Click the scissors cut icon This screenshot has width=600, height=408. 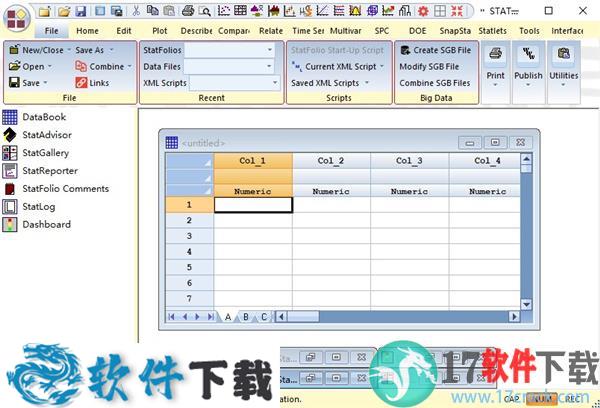[x=135, y=11]
